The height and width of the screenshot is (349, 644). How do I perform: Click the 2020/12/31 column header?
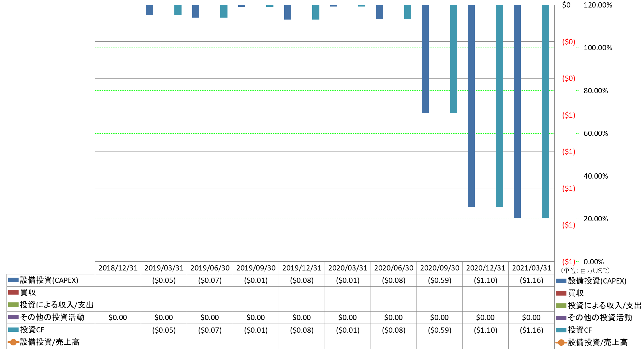[x=486, y=268]
